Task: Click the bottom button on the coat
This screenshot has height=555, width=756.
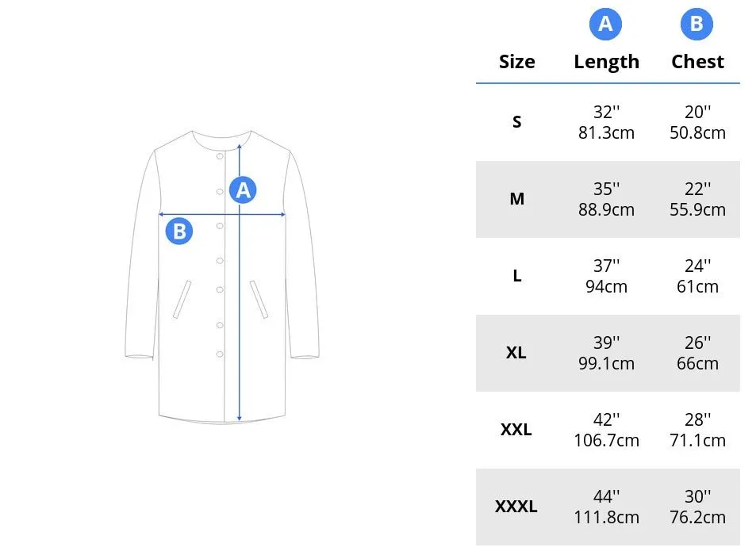Action: (x=220, y=354)
